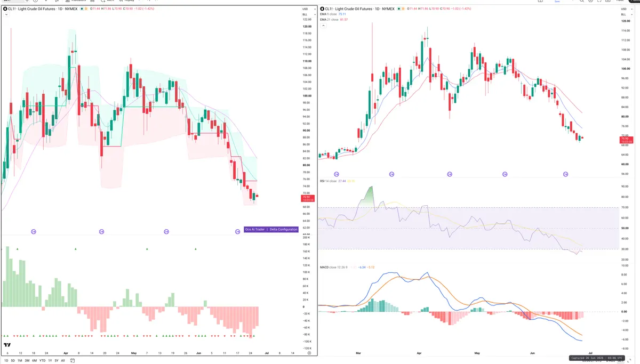This screenshot has height=364, width=640.
Task: Set range to 3M
Action: click(27, 361)
